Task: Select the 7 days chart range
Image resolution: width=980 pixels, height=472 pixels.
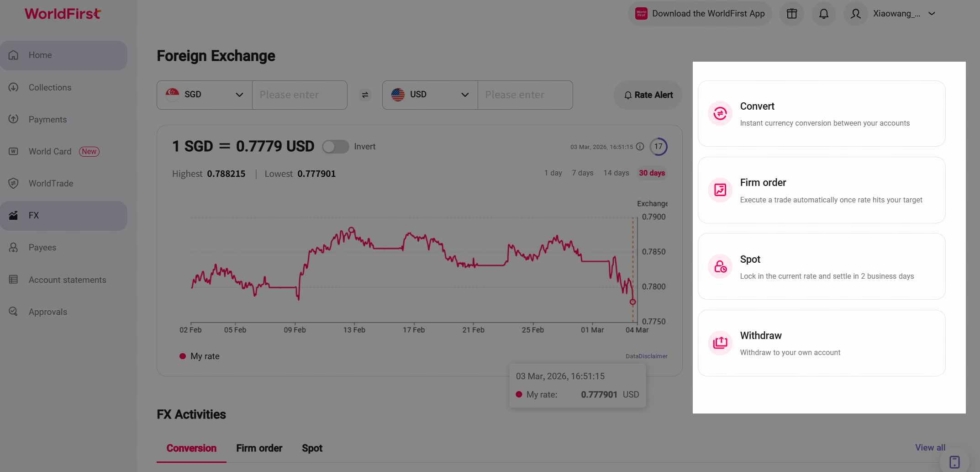Action: 582,173
